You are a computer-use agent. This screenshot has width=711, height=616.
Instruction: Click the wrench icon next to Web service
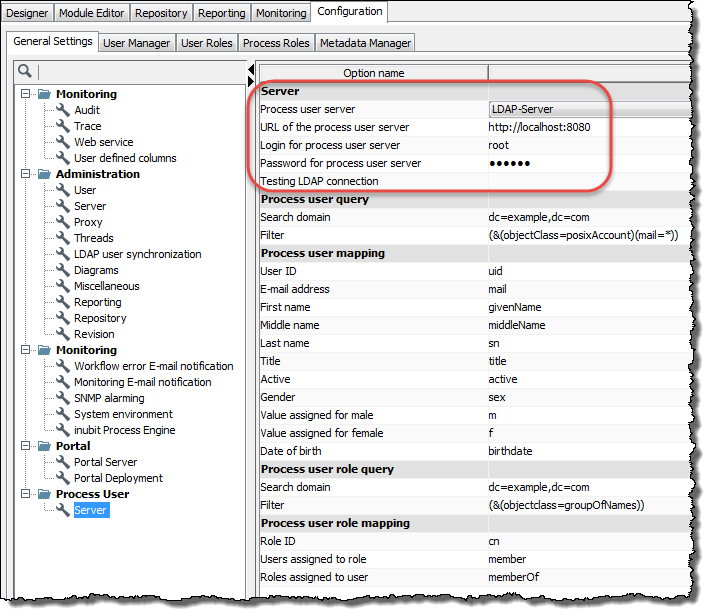(x=63, y=142)
